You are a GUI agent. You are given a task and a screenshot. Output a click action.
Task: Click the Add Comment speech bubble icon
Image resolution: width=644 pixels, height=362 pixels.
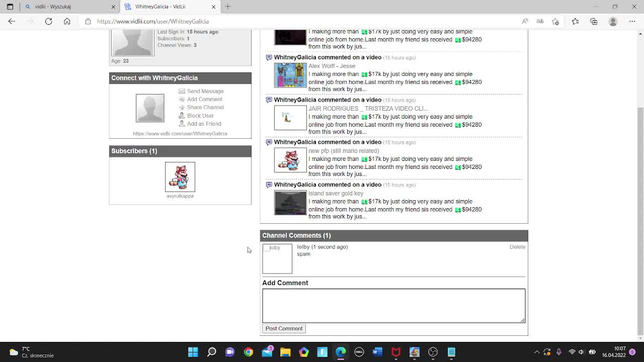pyautogui.click(x=182, y=99)
